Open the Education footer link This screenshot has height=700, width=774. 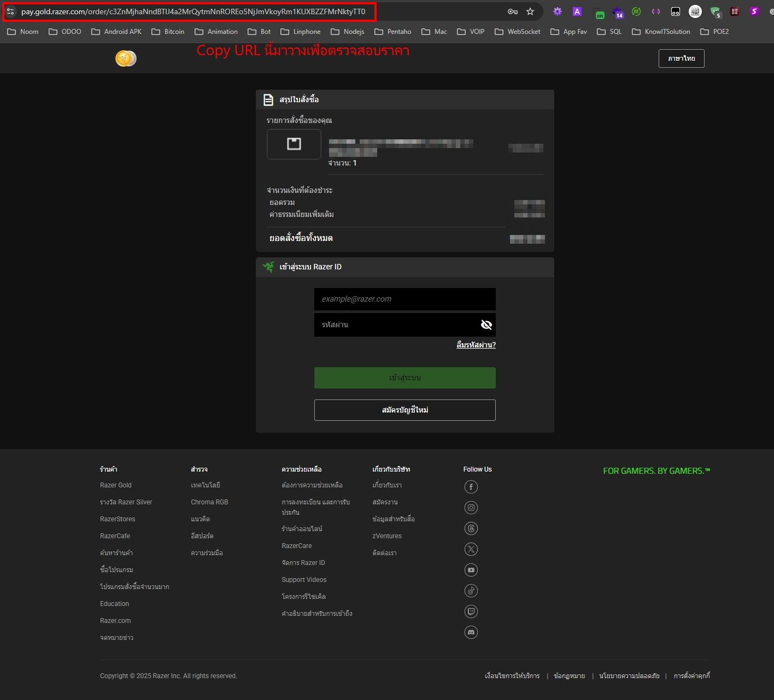click(x=115, y=604)
